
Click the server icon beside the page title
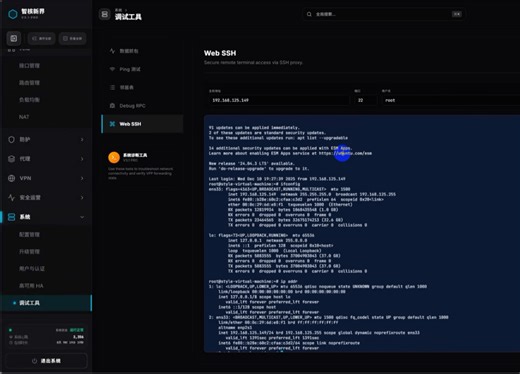tap(104, 14)
